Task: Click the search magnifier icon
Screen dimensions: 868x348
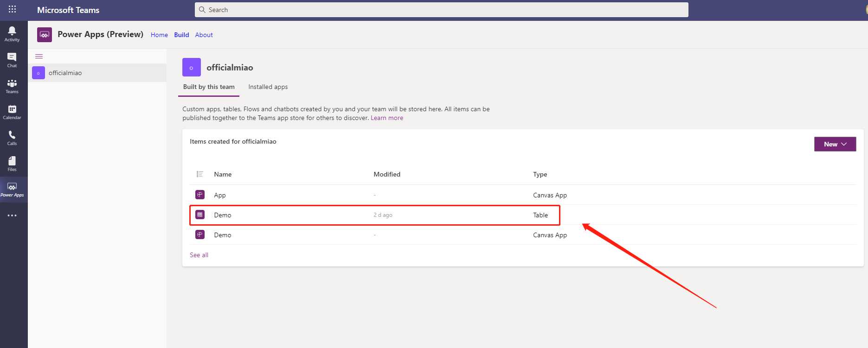Action: (x=202, y=10)
